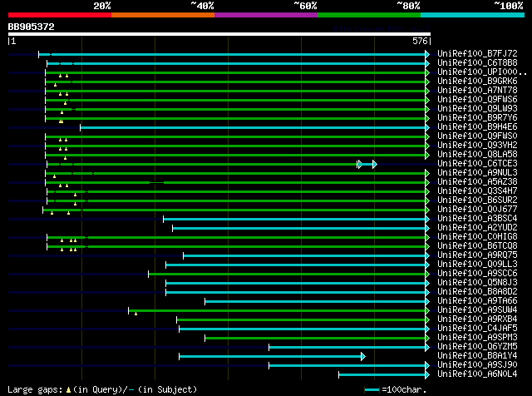Click the label UniRef100_B9H4E6
This screenshot has height=396, width=532.
pyautogui.click(x=477, y=126)
